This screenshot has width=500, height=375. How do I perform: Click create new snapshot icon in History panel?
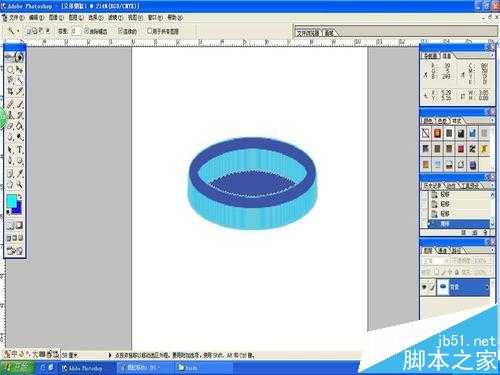click(x=475, y=233)
